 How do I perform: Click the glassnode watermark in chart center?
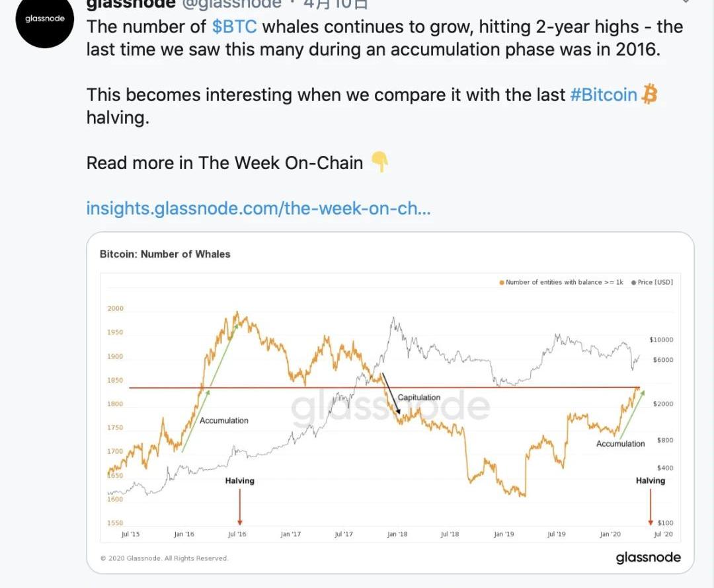pyautogui.click(x=390, y=406)
